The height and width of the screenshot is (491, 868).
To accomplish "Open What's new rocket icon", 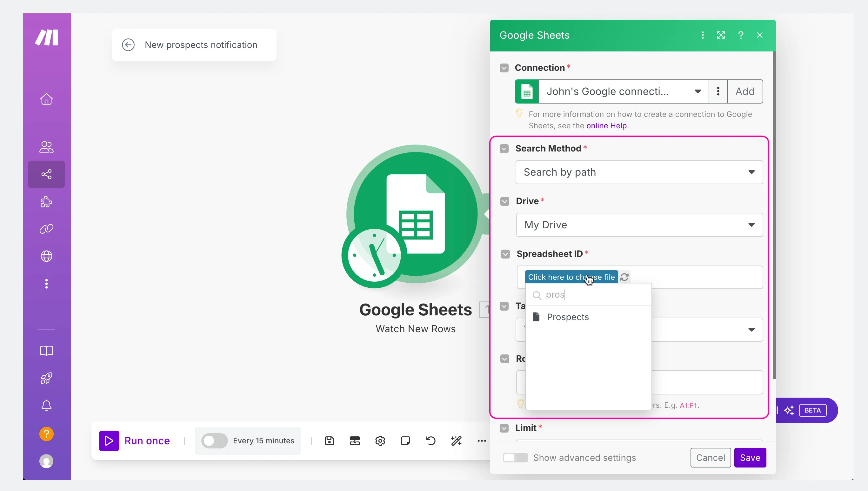I will (x=47, y=378).
